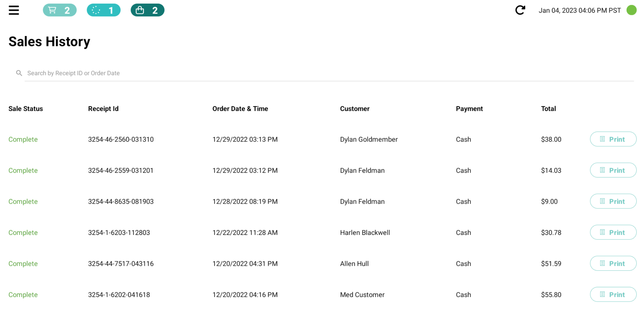The image size is (644, 310).
Task: Click customer name Med Customer
Action: coord(362,295)
